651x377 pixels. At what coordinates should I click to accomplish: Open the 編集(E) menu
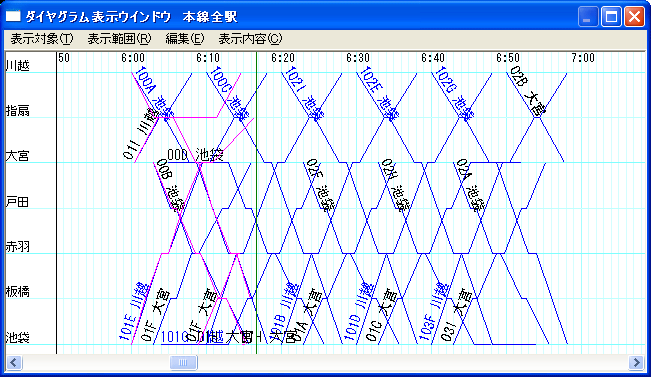pyautogui.click(x=185, y=39)
